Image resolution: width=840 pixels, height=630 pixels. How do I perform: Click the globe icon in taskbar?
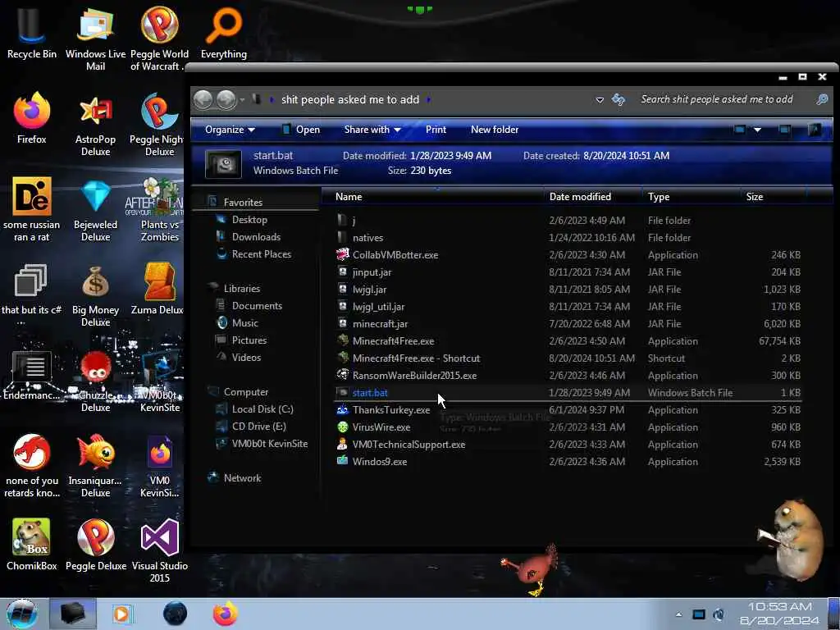tap(176, 614)
